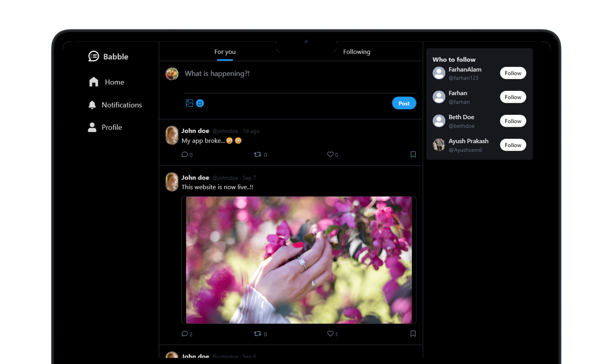Click the Babble speech-bubble logo

click(x=93, y=56)
